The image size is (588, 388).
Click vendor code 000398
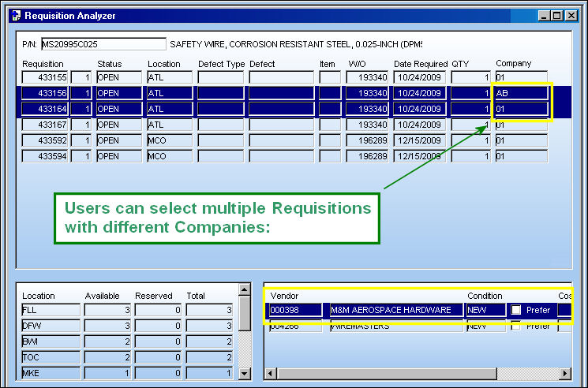pos(295,310)
